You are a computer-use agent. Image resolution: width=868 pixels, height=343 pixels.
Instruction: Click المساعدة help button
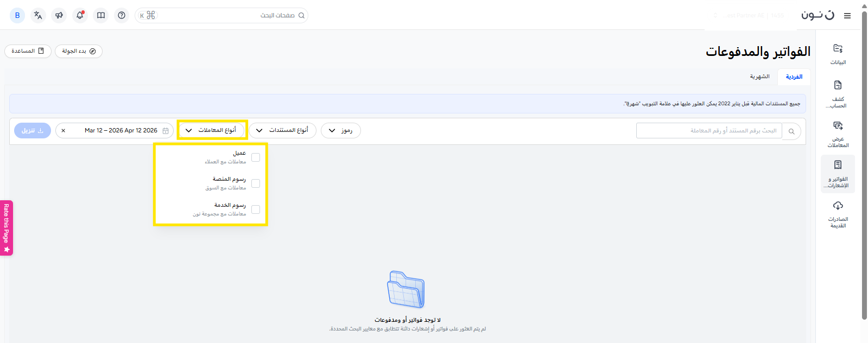click(x=28, y=51)
